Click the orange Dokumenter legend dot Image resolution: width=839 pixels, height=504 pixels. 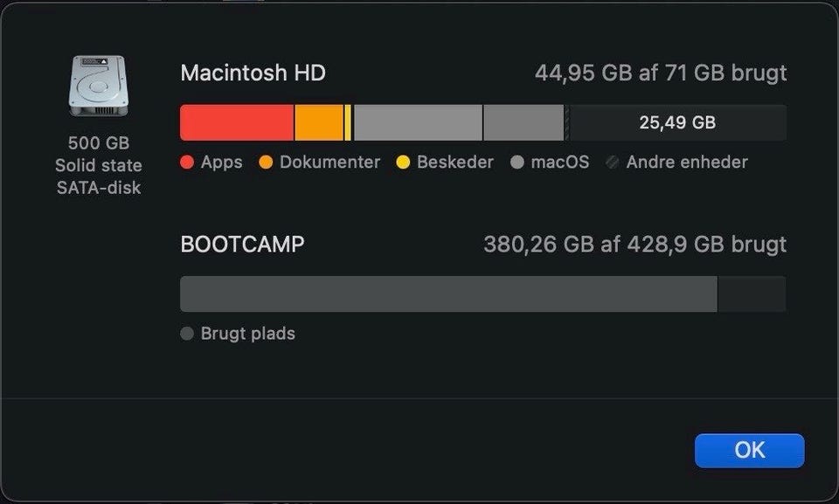click(x=267, y=162)
